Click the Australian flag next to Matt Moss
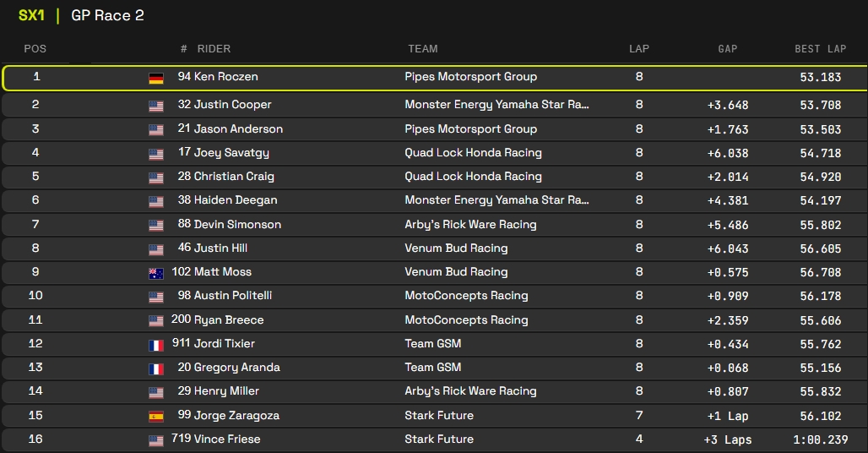Viewport: 868px width, 453px height. pos(156,273)
